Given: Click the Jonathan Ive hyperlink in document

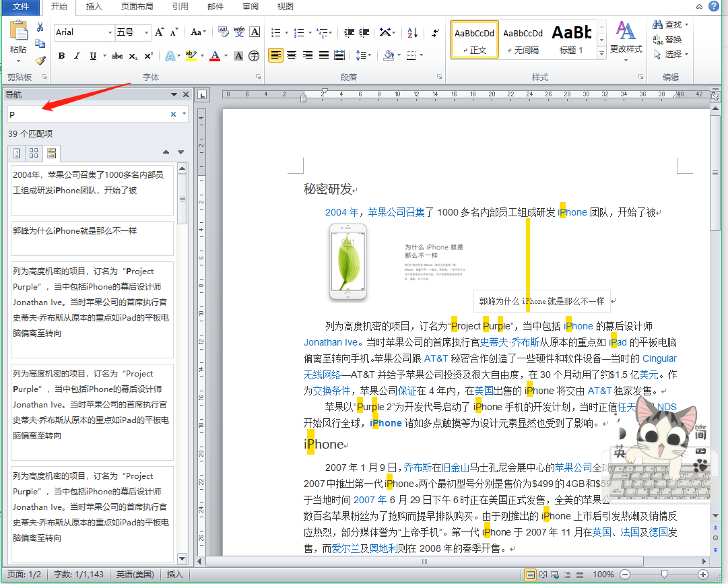Looking at the screenshot, I should click(331, 342).
